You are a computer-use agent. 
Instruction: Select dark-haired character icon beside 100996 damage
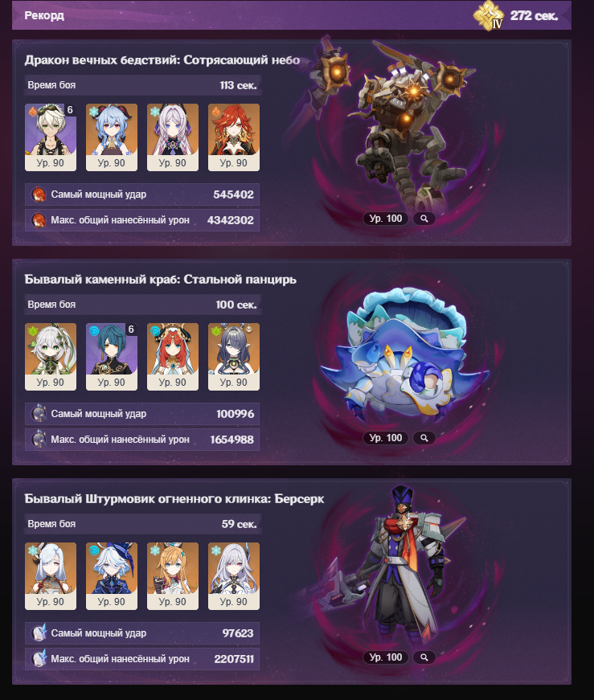pos(39,414)
